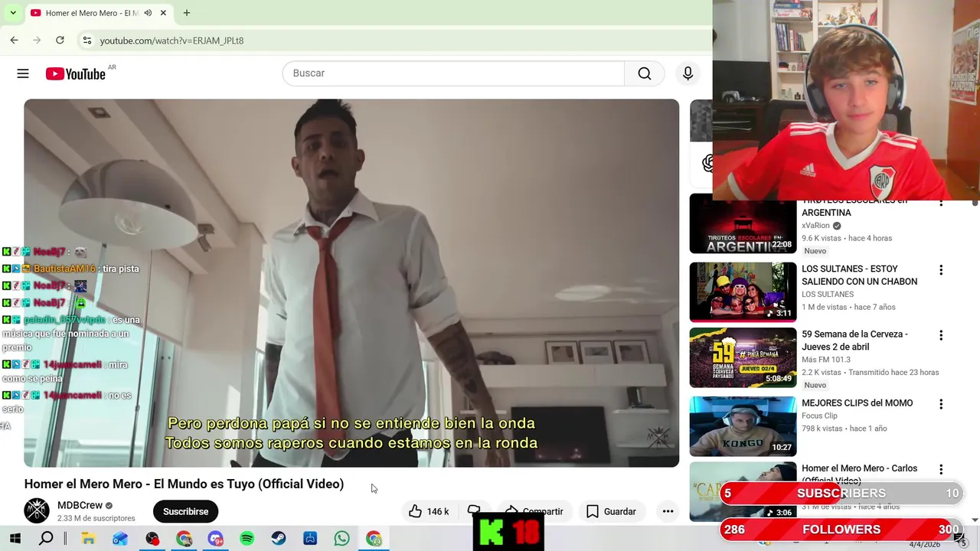Open Los Sultanes video thumbnail
980x551 pixels.
click(743, 292)
